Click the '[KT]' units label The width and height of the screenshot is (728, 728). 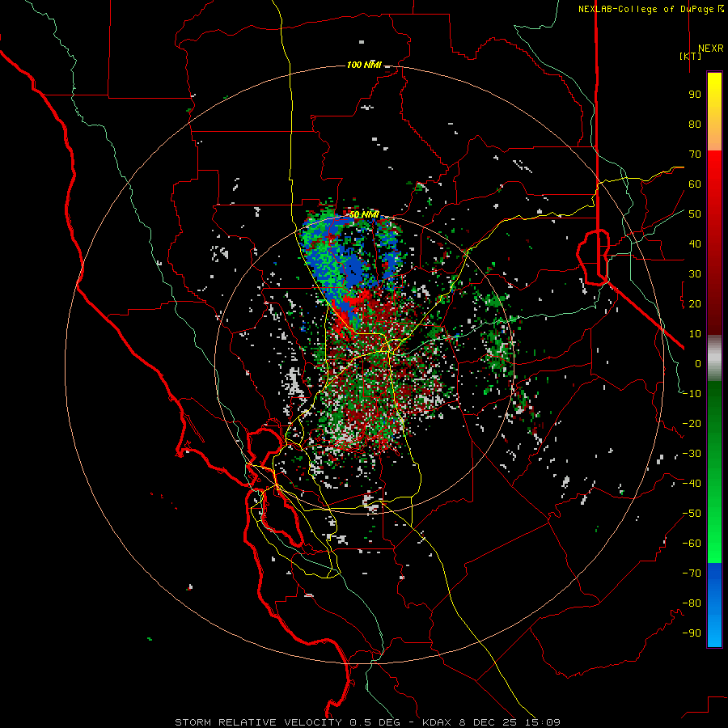click(691, 56)
